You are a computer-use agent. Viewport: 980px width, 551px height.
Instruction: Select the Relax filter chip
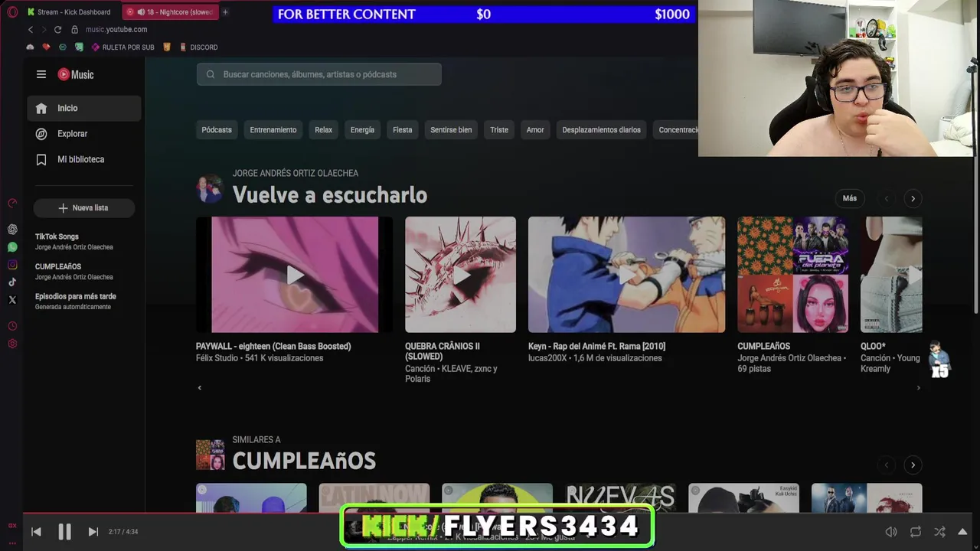[324, 130]
